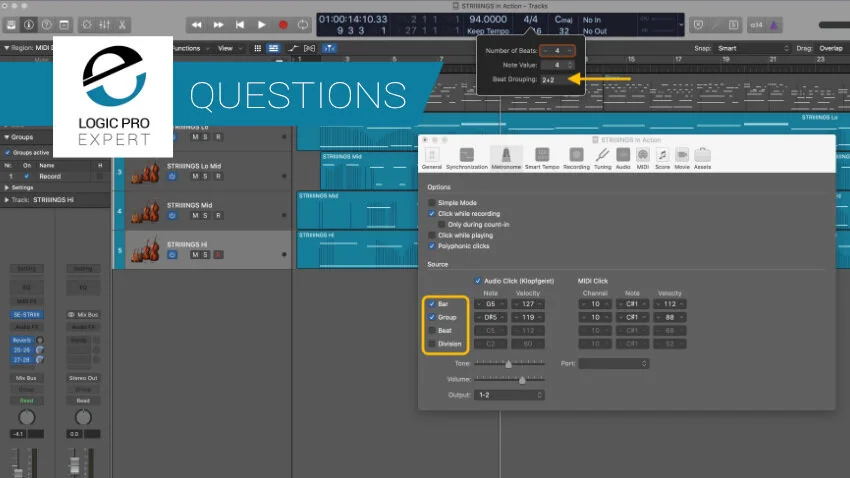Viewport: 850px width, 478px height.
Task: Adjust the metronome Tone slider
Action: (509, 364)
